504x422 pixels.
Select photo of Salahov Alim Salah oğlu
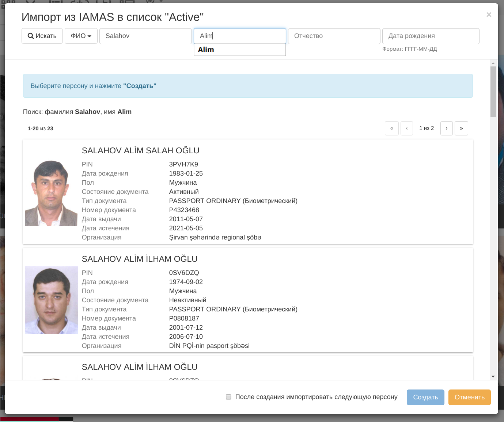coord(51,193)
